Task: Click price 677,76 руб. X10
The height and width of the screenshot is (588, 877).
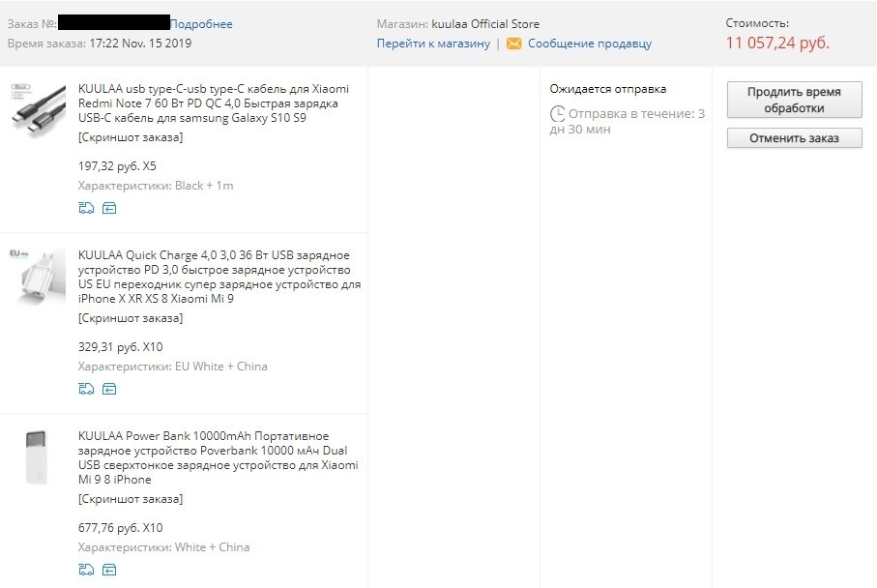Action: pos(120,528)
